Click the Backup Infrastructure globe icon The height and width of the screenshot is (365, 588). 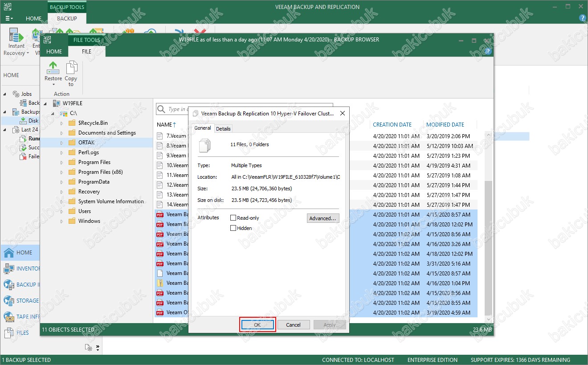8,285
